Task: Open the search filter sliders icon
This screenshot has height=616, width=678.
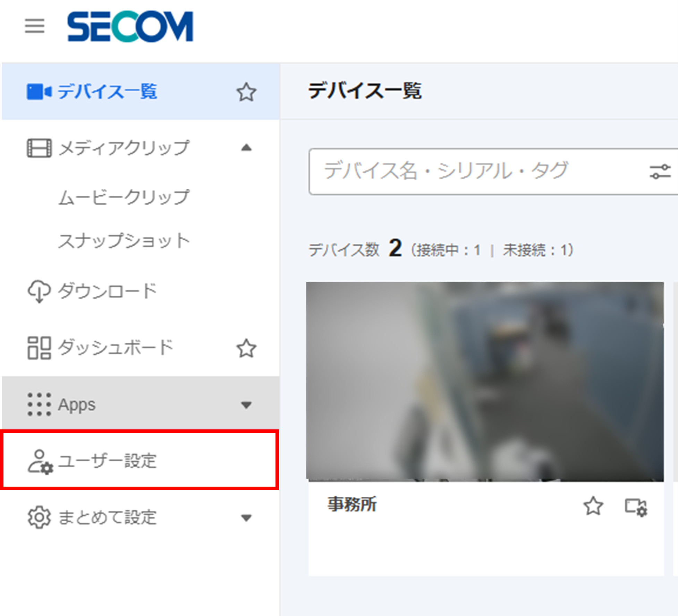Action: [660, 172]
